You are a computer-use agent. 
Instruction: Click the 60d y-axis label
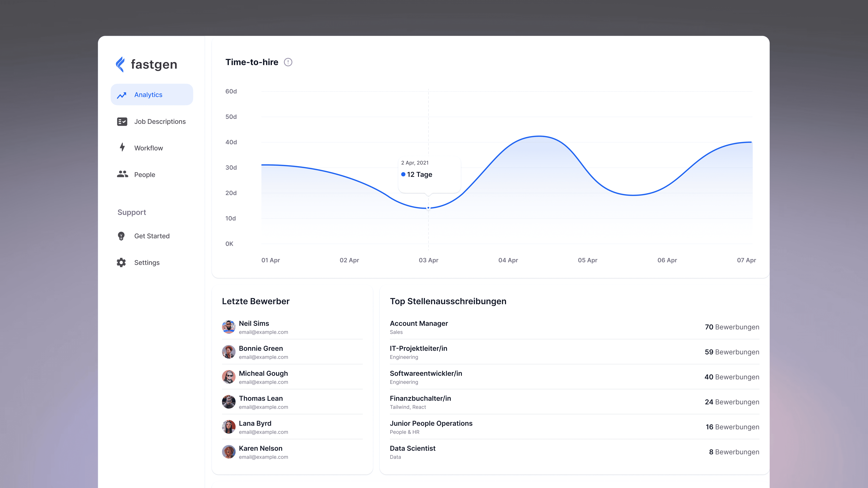point(231,91)
